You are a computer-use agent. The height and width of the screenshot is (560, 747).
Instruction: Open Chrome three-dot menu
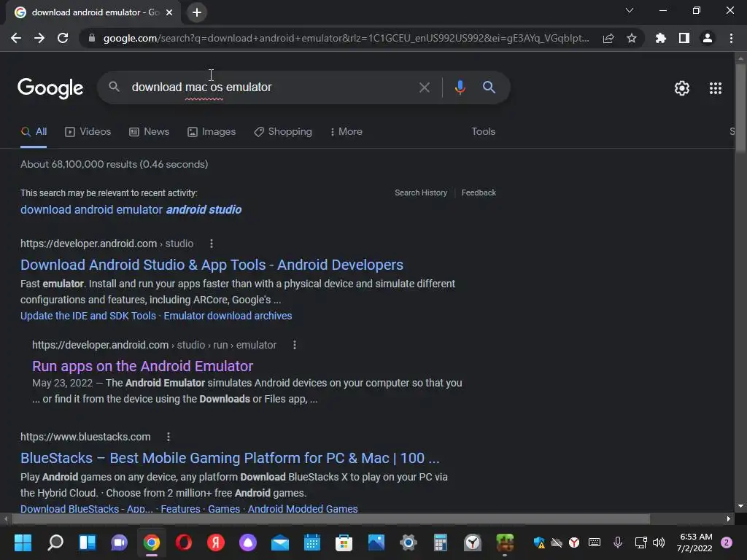pos(731,38)
